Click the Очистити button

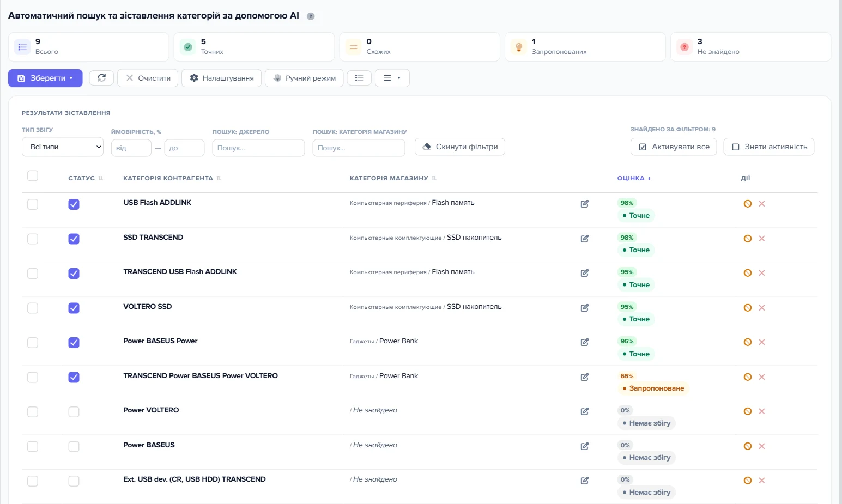coord(148,78)
